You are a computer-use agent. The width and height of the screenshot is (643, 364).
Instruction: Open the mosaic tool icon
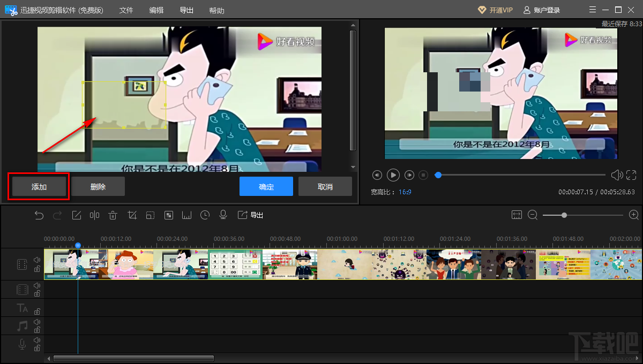(169, 215)
